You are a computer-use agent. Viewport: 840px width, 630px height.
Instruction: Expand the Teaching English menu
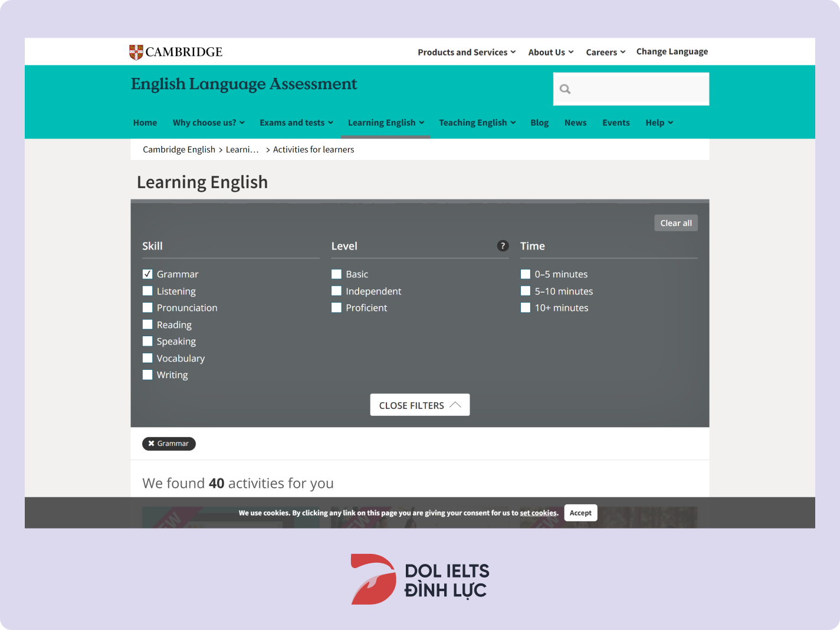coord(477,123)
